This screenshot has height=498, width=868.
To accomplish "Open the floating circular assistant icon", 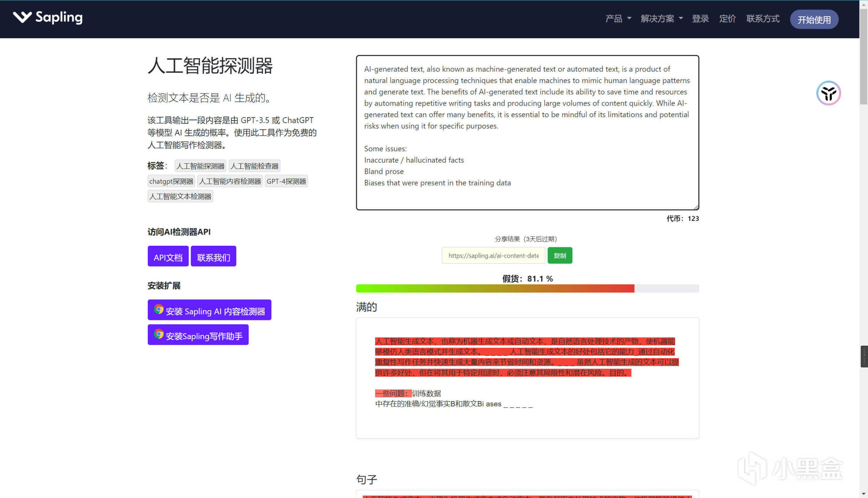I will (828, 93).
